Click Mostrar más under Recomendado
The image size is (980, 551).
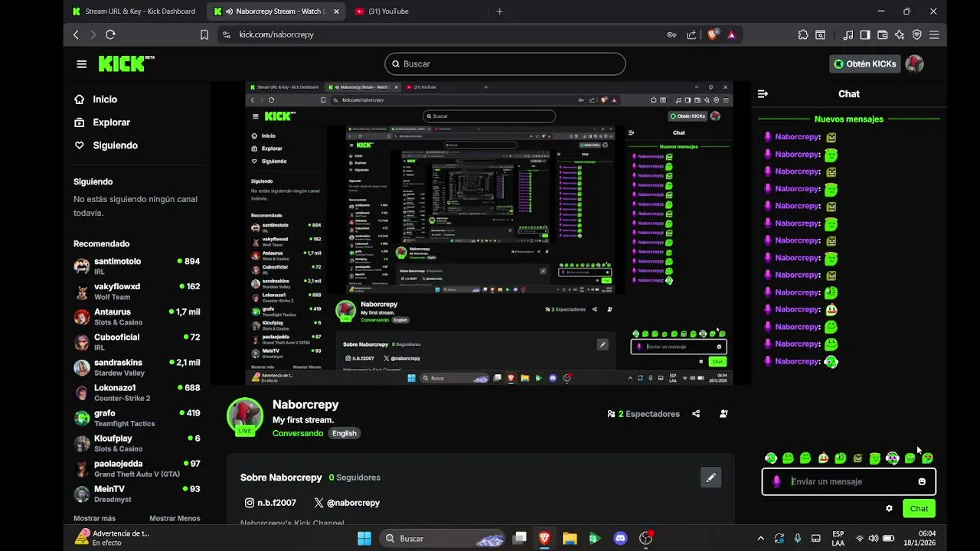(x=94, y=518)
